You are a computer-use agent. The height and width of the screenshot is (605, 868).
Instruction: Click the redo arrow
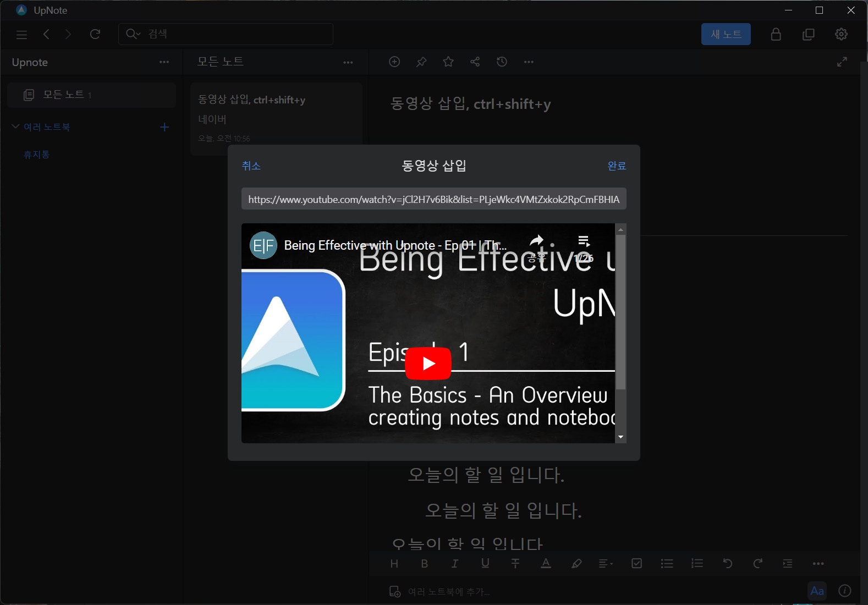coord(757,563)
